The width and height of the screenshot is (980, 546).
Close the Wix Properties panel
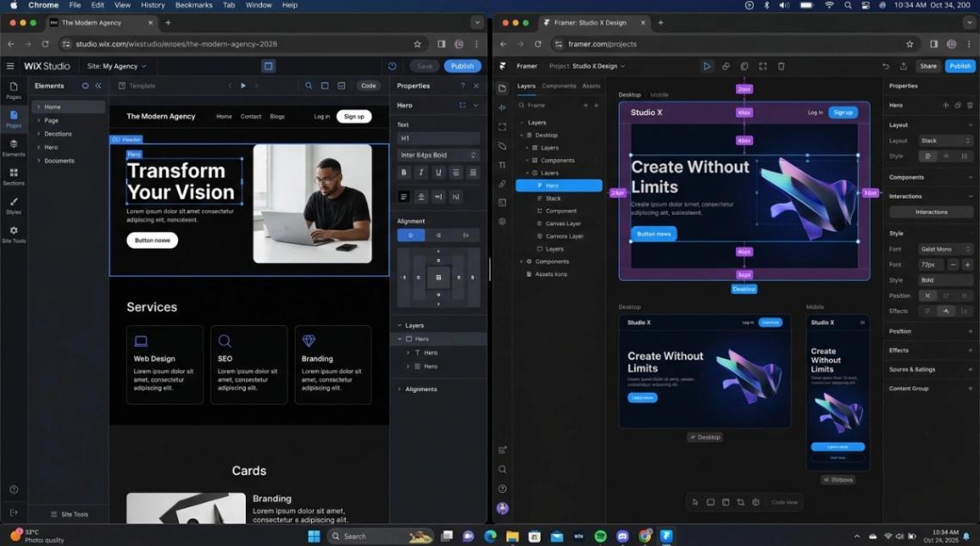(x=476, y=86)
